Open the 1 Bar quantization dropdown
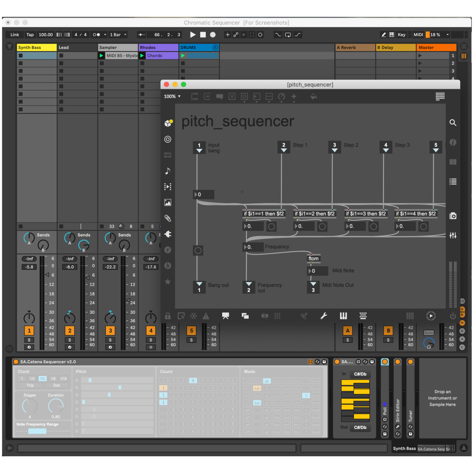 (118, 35)
